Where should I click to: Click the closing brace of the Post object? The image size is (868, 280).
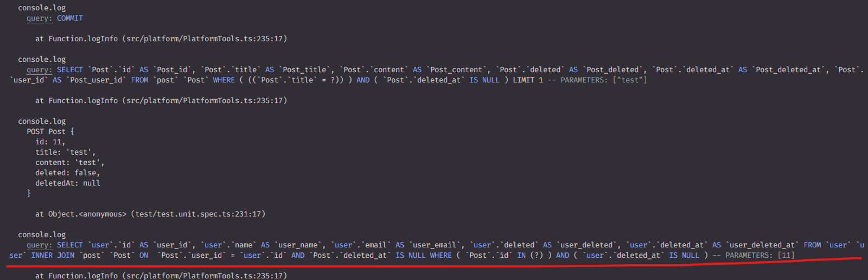[29, 193]
